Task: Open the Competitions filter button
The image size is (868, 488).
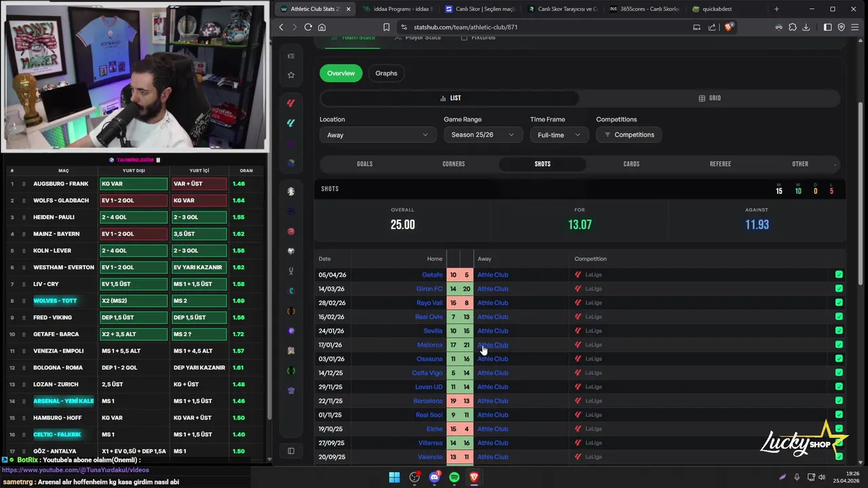Action: 629,135
